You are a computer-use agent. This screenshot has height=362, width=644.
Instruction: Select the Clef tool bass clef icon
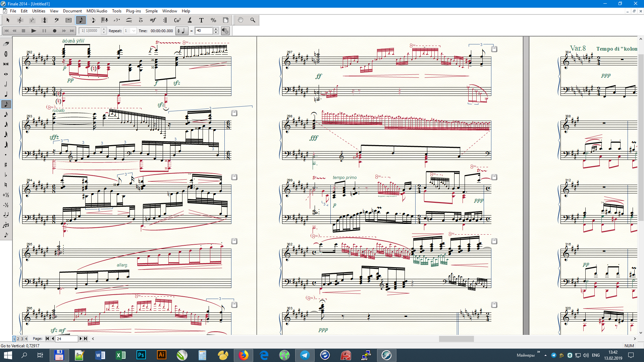click(x=56, y=20)
